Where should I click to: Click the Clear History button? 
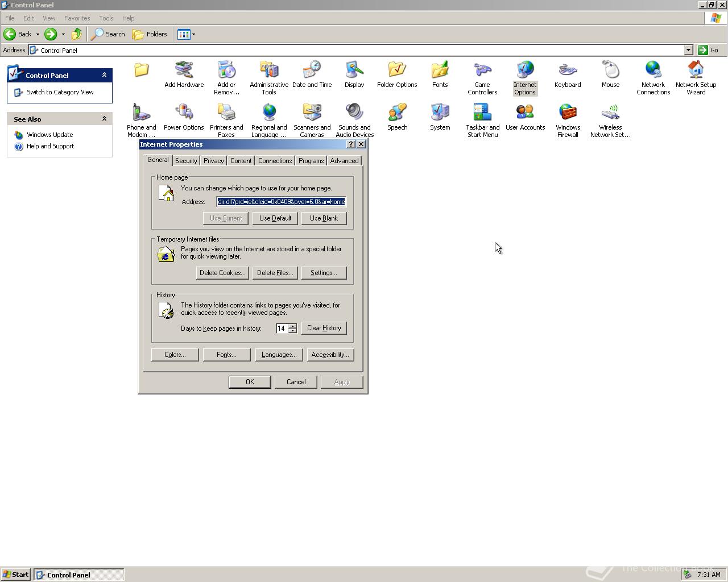[x=324, y=328]
